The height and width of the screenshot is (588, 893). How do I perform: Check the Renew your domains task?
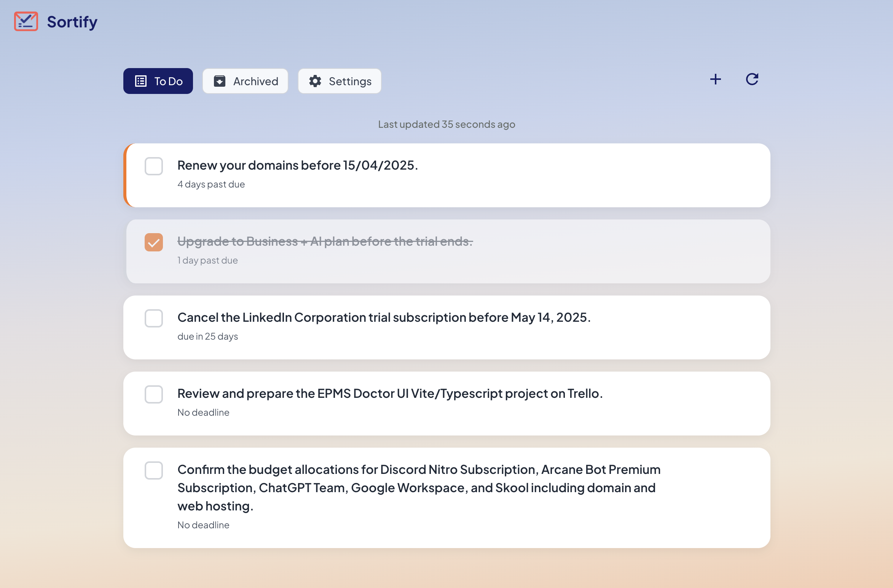tap(154, 166)
